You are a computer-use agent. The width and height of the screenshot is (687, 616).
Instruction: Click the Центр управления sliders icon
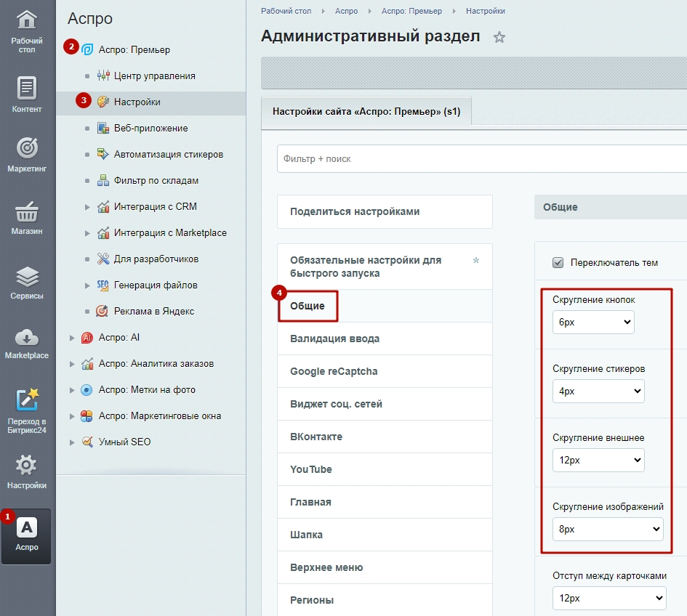click(103, 76)
